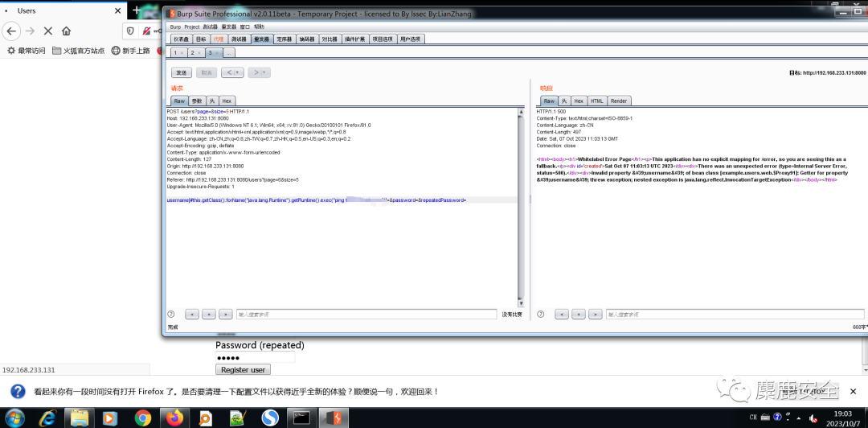
Task: Switch to the 编码器 tab
Action: point(307,39)
